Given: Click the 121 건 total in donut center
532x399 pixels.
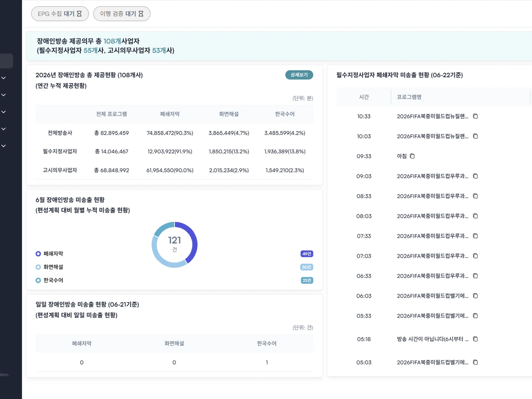Looking at the screenshot, I should coord(175,244).
